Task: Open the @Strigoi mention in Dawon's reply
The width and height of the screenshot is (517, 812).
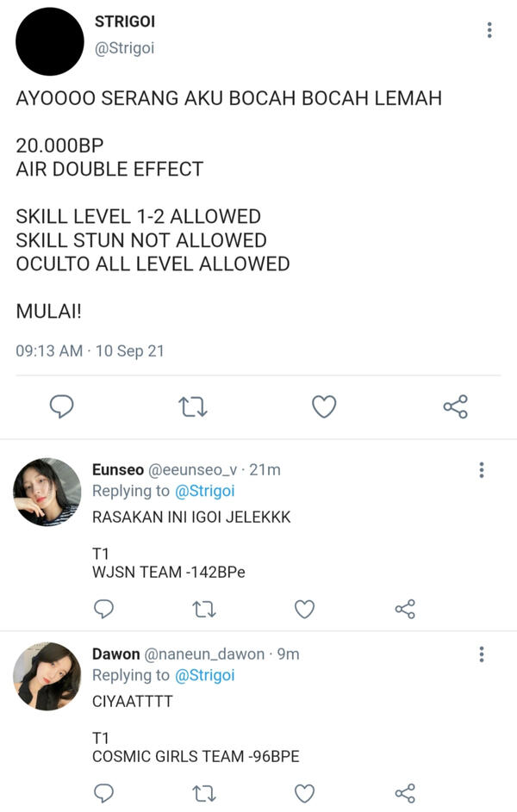Action: click(205, 675)
